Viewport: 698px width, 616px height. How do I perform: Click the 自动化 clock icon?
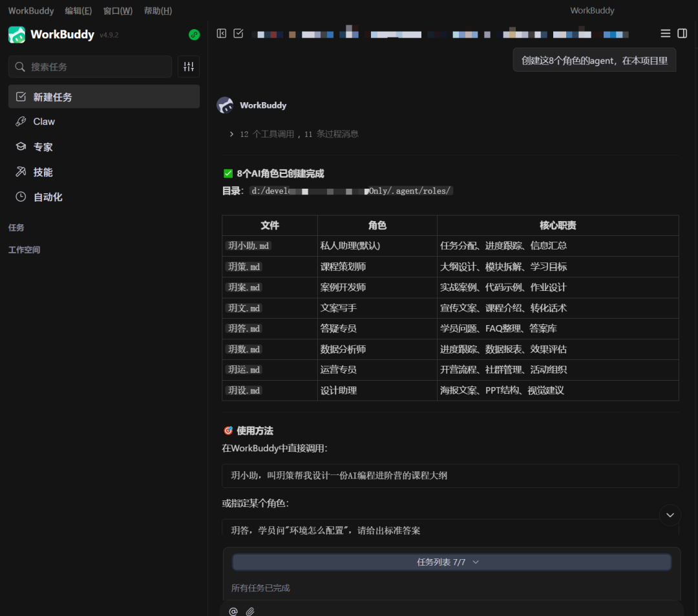tap(21, 196)
